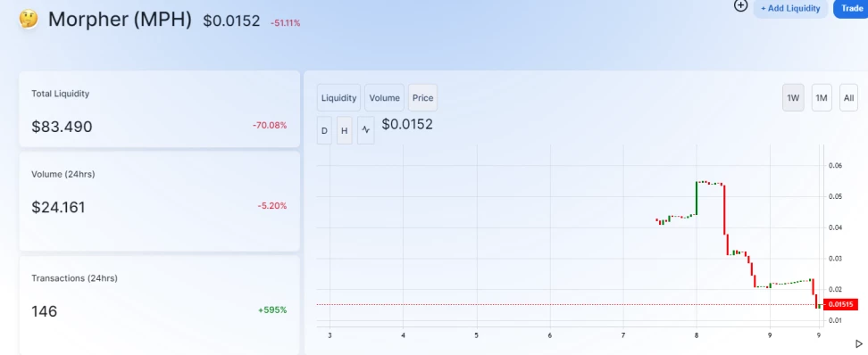The width and height of the screenshot is (868, 355).
Task: Click the Total Liquidity card
Action: [x=160, y=109]
